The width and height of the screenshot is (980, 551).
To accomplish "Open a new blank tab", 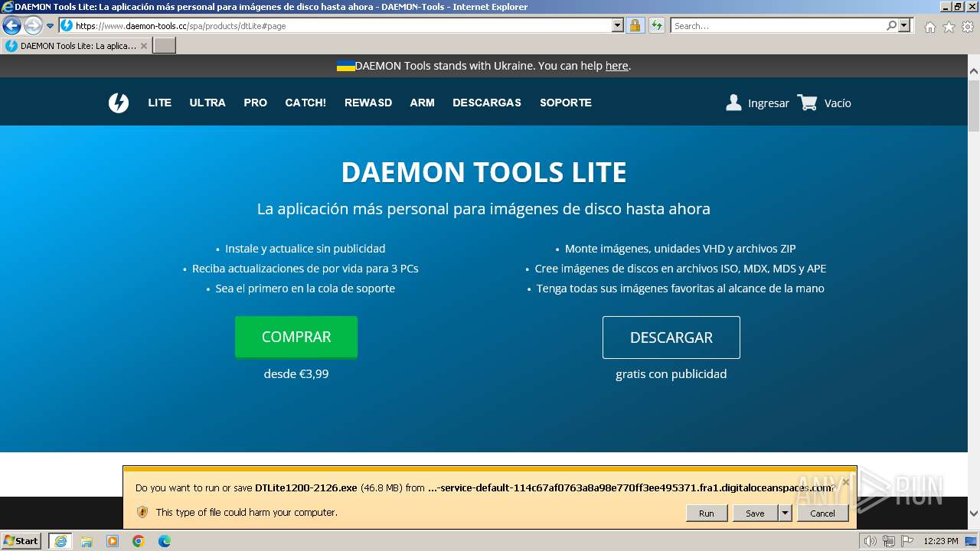I will point(165,46).
